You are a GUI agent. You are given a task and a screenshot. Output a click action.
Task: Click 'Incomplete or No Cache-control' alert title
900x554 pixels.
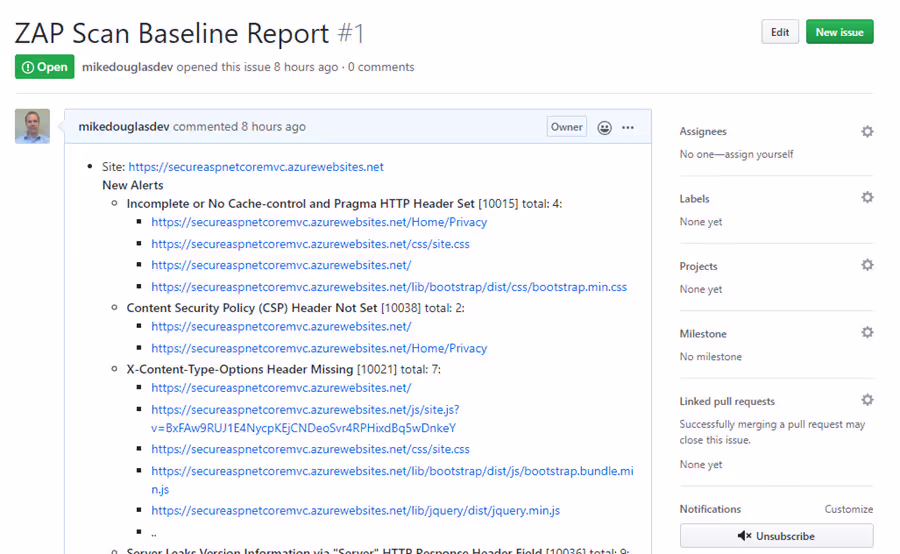(301, 204)
